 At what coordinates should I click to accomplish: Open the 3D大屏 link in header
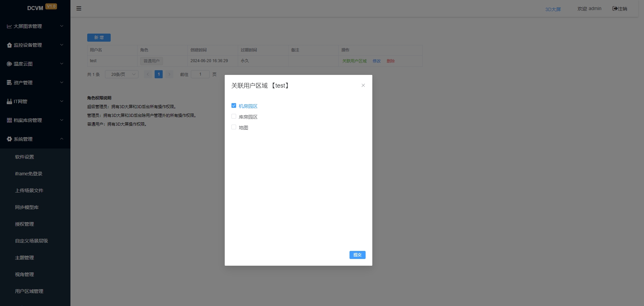pyautogui.click(x=553, y=9)
